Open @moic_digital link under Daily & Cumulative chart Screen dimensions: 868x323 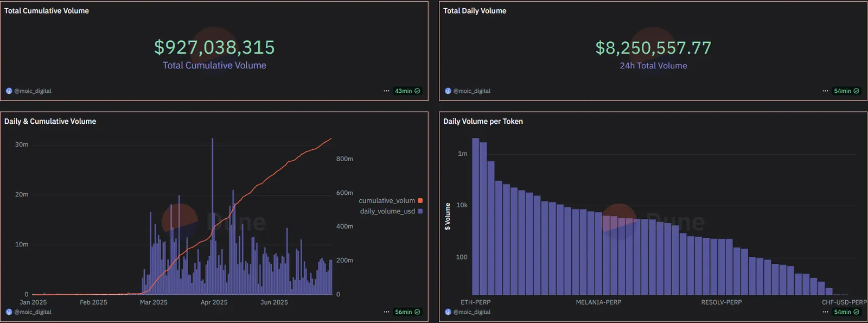coord(33,312)
